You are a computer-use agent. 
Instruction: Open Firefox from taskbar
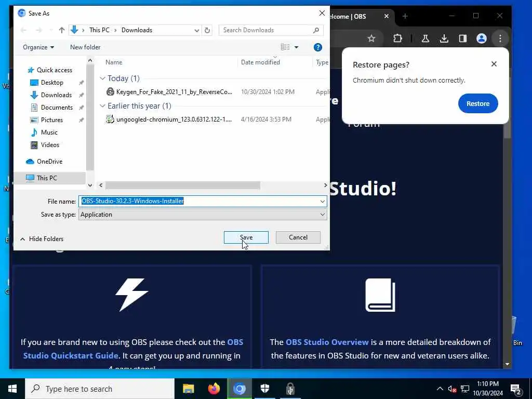[x=214, y=389]
